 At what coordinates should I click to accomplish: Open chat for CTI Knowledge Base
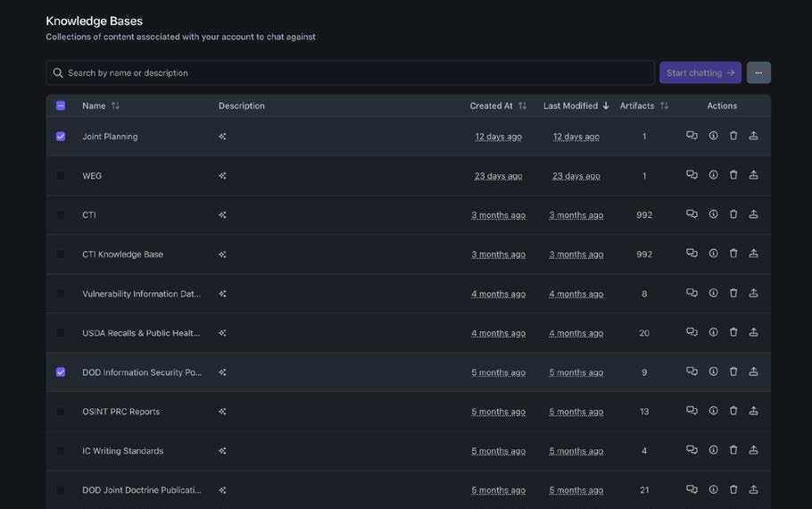(x=692, y=254)
